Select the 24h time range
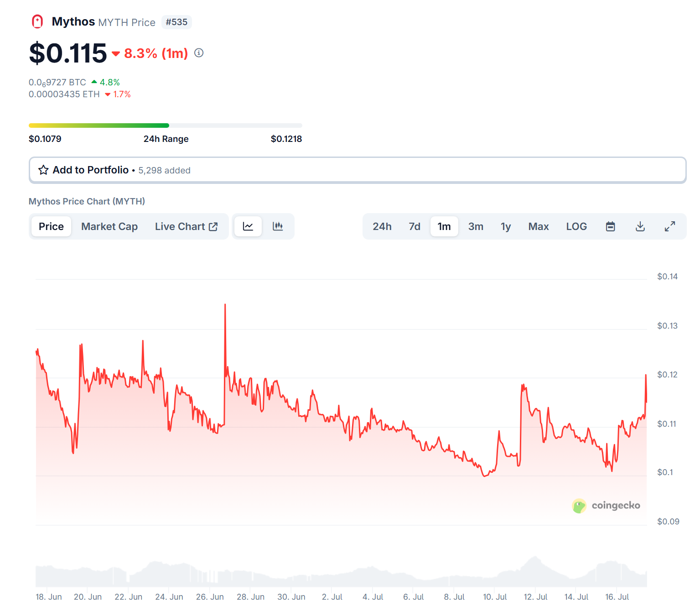This screenshot has height=612, width=700. coord(382,226)
